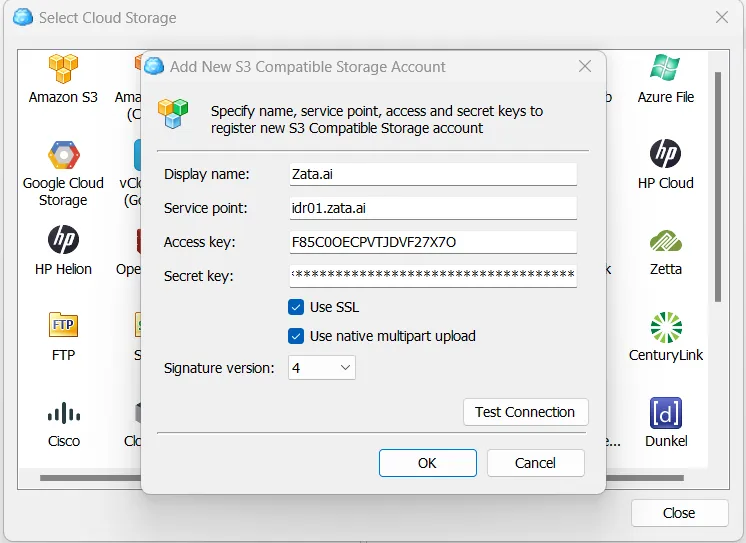
Task: Close the Add New S3 dialog with X
Action: [x=585, y=66]
